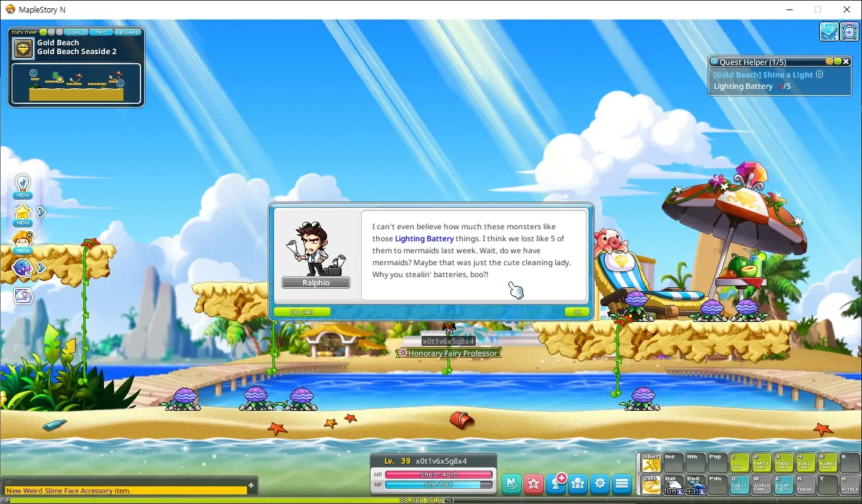Screen dimensions: 862x504
Task: Minimize the Quest Helper panel yellow button
Action: 838,62
